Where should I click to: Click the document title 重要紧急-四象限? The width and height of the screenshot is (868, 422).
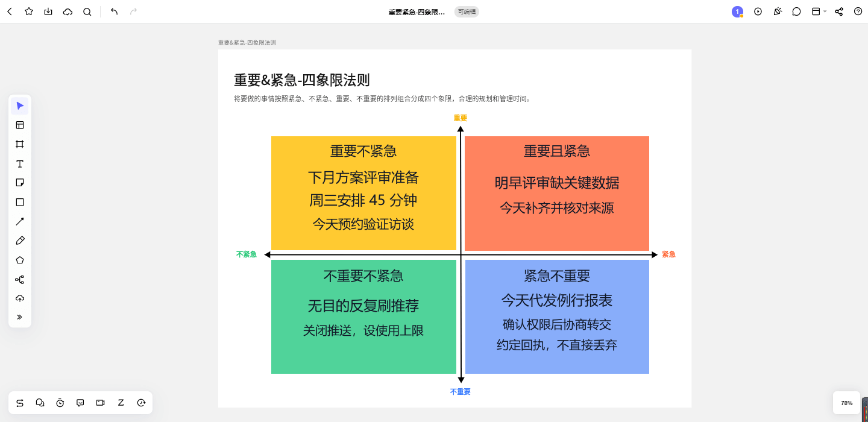click(x=417, y=11)
